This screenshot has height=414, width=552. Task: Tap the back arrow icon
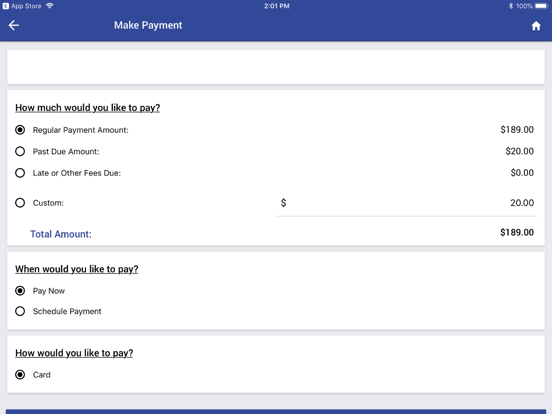point(14,25)
